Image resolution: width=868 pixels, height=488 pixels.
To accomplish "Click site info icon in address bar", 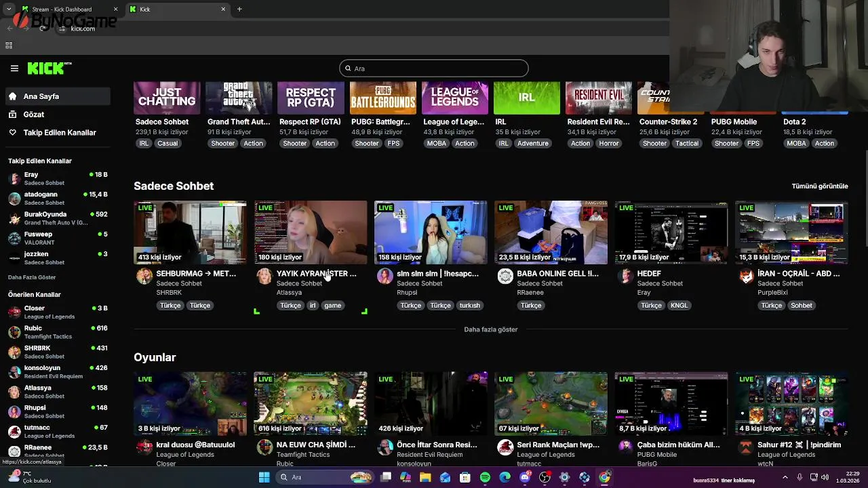I will 62,28.
